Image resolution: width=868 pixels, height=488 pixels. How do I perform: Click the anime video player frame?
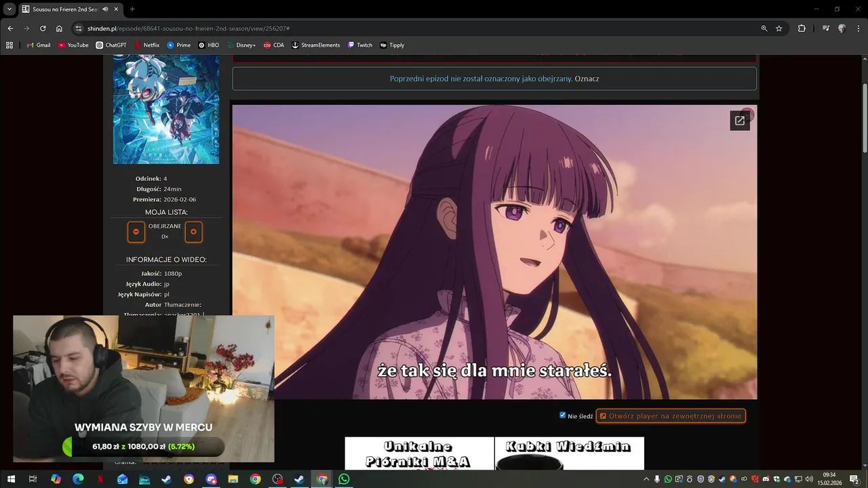(x=494, y=251)
